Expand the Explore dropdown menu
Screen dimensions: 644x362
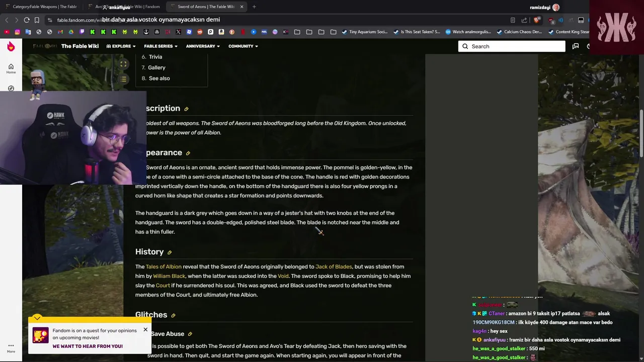[x=121, y=46]
